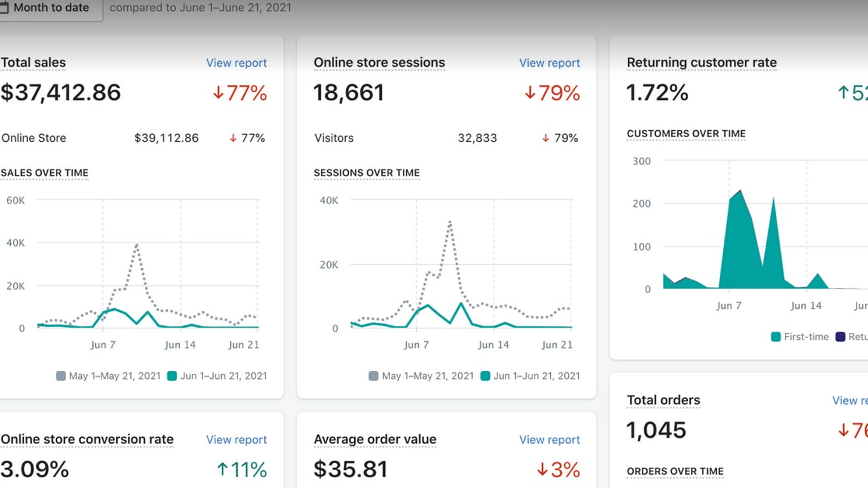Screen dimensions: 868x488
Task: Click the red down arrow beside 77% sales
Action: tap(218, 93)
